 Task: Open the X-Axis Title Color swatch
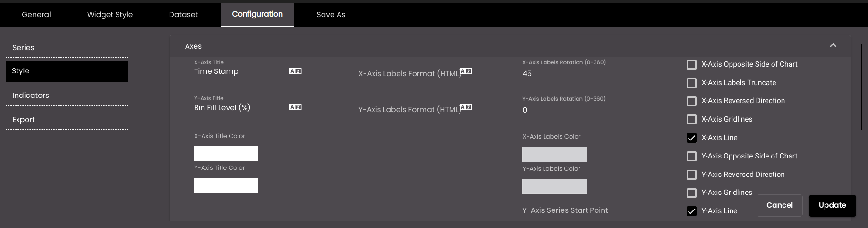tap(226, 154)
